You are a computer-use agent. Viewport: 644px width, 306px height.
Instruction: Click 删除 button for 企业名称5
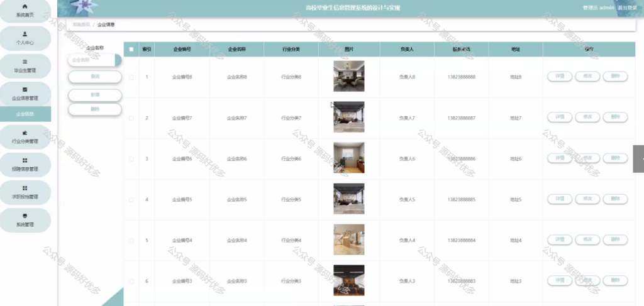point(615,199)
